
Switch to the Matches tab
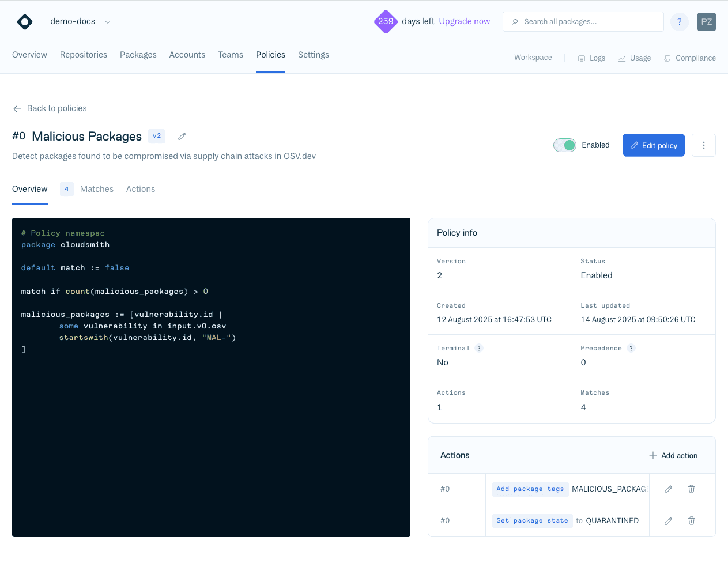click(x=96, y=189)
